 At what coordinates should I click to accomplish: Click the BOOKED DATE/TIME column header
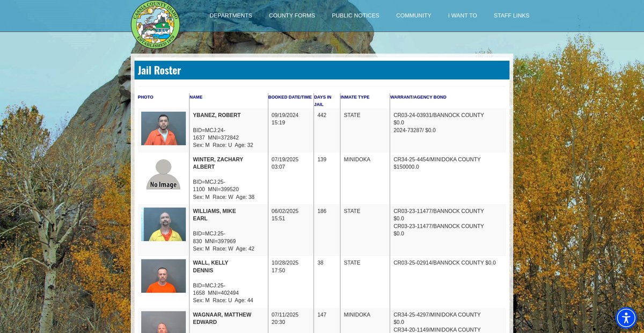tap(290, 97)
